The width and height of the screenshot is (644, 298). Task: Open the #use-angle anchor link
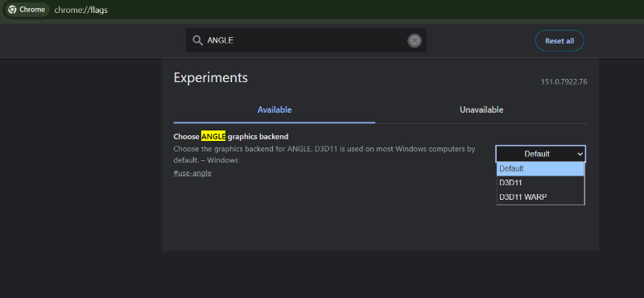[192, 173]
